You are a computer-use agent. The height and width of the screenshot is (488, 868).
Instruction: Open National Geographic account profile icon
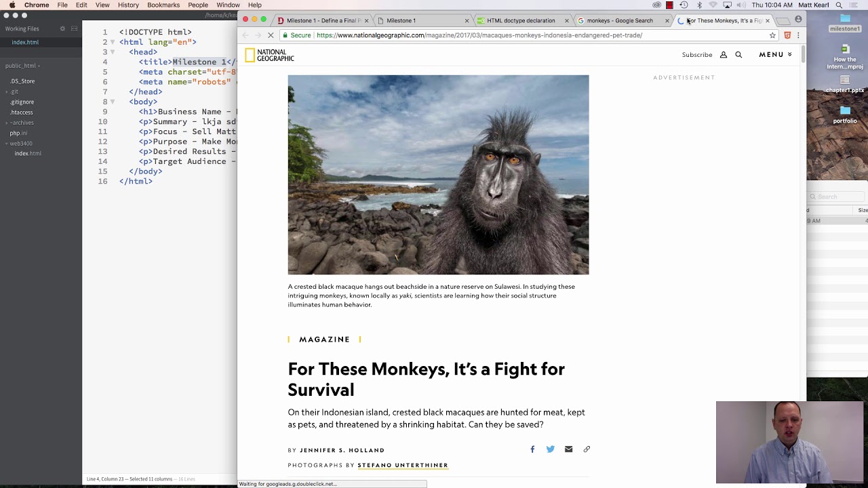pos(724,55)
